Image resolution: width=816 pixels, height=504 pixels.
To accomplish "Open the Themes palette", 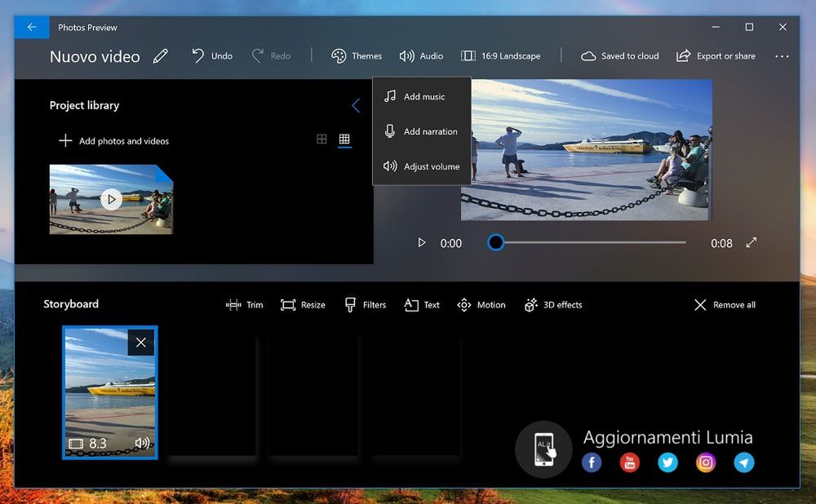I will click(x=357, y=56).
